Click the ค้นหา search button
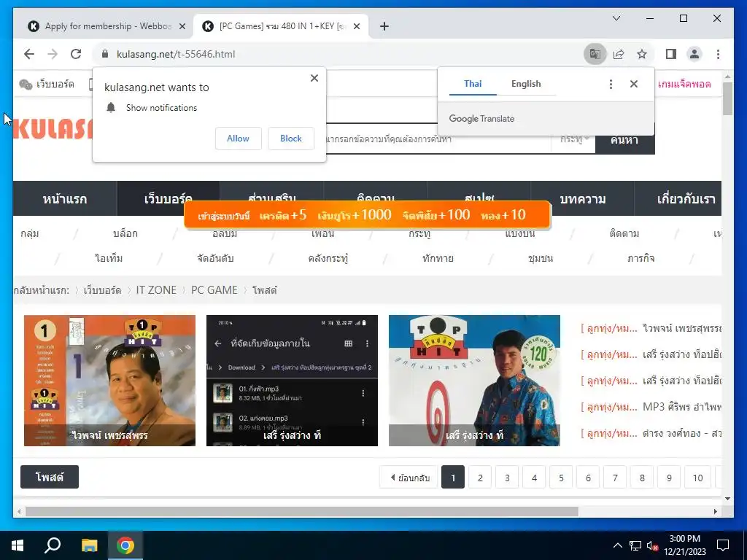 (624, 139)
